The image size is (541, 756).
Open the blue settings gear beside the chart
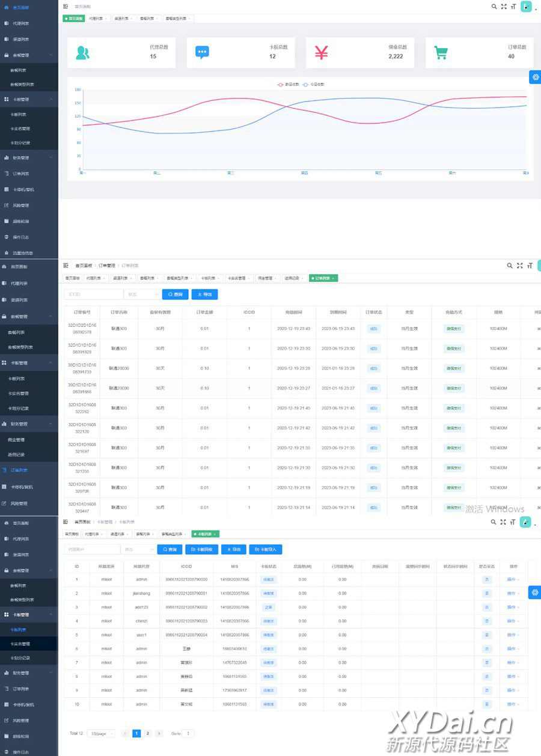point(536,77)
